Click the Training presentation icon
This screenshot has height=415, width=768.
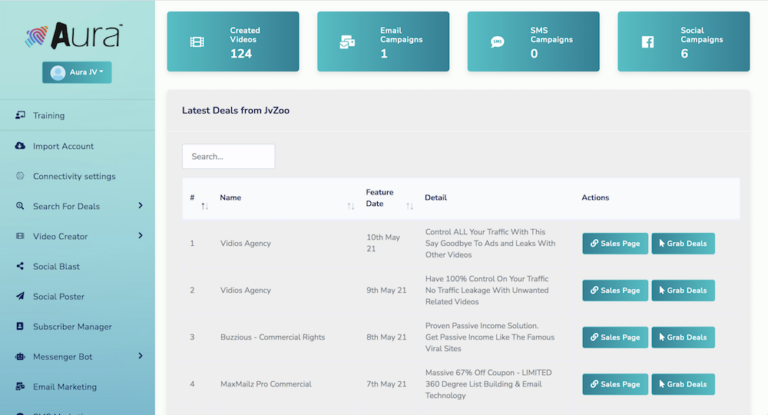click(20, 115)
